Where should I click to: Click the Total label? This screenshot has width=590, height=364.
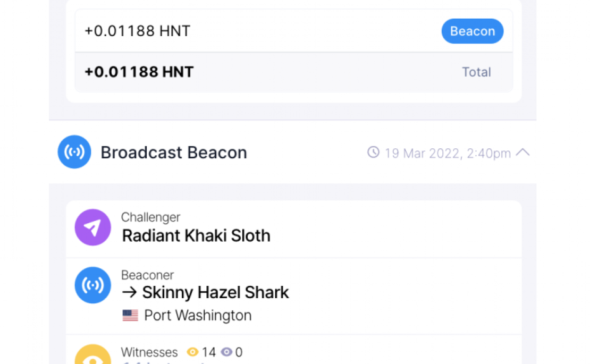coord(476,72)
